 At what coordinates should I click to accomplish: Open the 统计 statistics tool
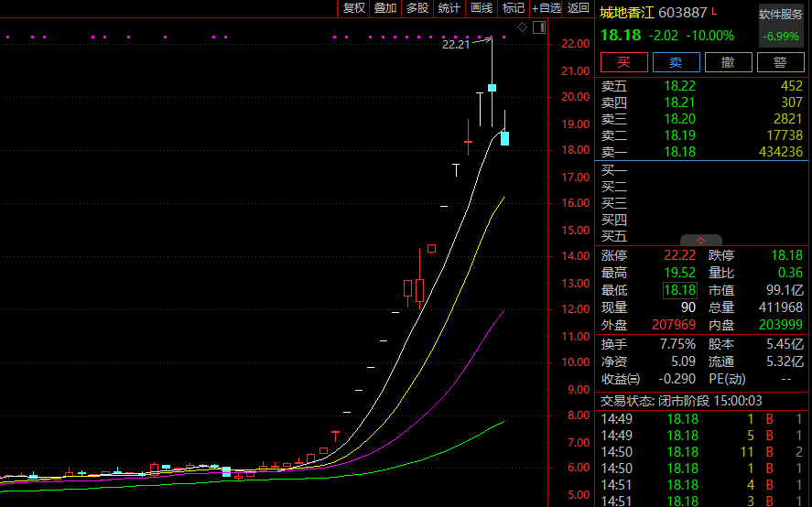[x=449, y=8]
